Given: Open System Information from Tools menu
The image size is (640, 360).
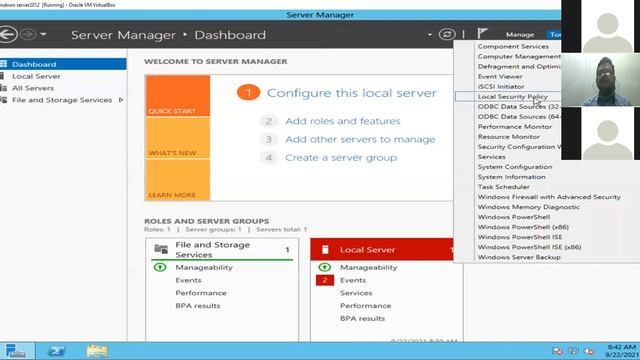Looking at the screenshot, I should pyautogui.click(x=511, y=177).
